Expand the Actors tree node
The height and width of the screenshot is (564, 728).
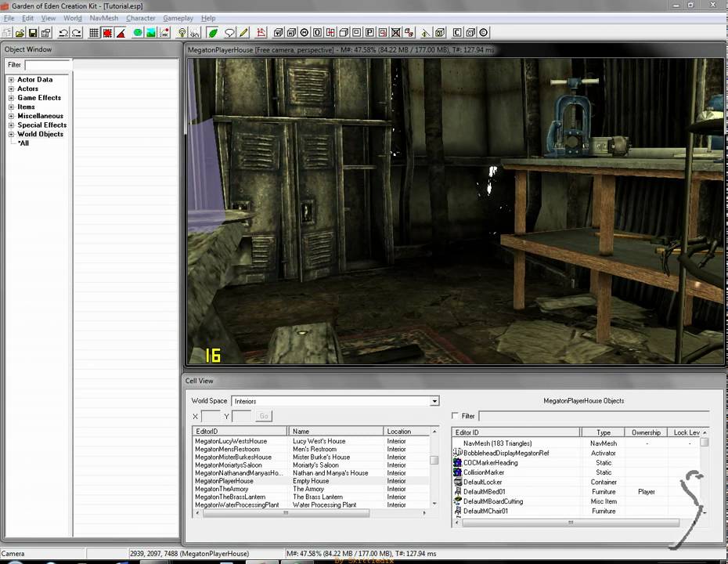click(11, 89)
